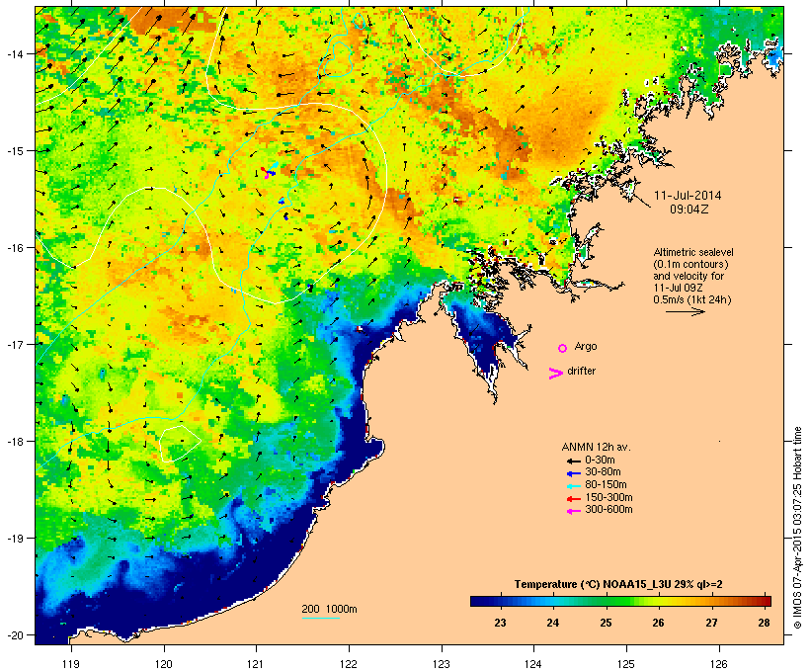Click the 80-150m depth label
Viewport: 810px width, 672px height.
(x=606, y=485)
